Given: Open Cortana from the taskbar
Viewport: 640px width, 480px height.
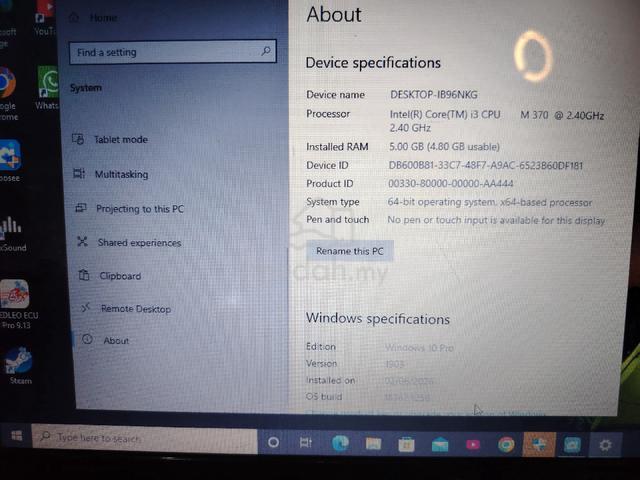Looking at the screenshot, I should tap(273, 442).
